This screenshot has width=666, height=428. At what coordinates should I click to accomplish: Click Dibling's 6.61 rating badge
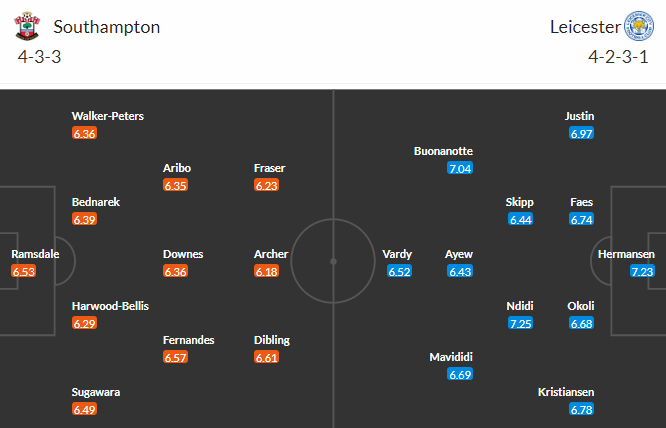coord(266,357)
